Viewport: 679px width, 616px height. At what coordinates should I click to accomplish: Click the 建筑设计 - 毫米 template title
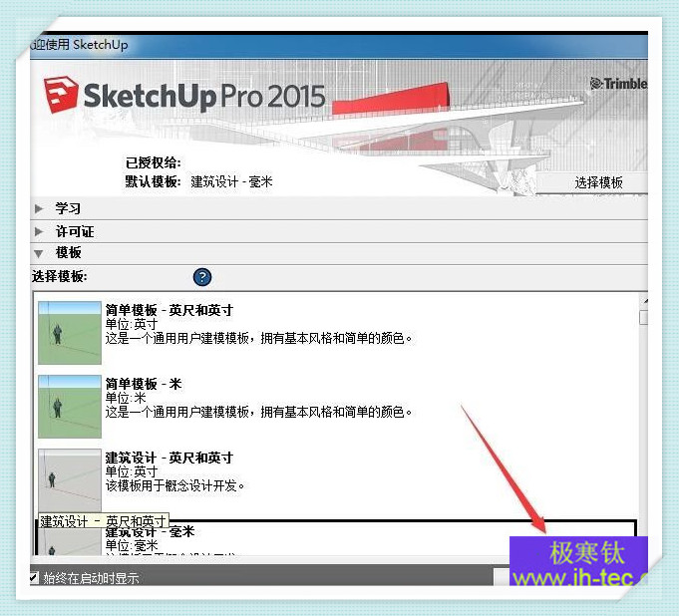150,531
